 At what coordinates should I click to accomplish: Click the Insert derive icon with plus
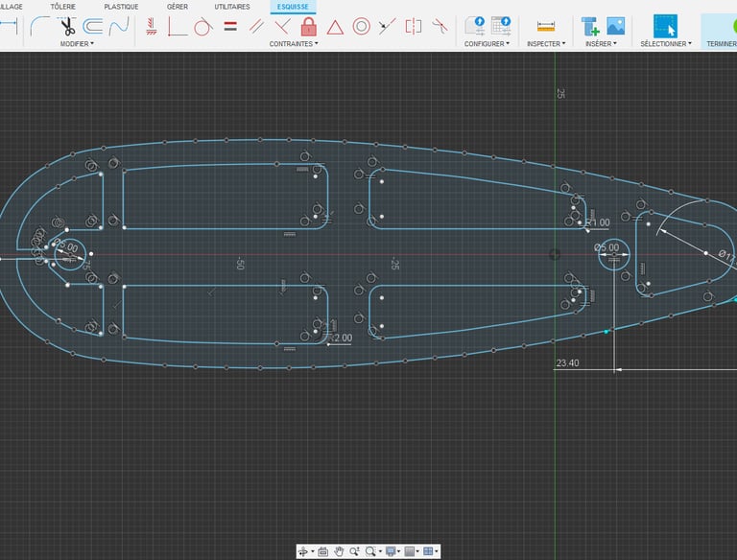[x=589, y=26]
